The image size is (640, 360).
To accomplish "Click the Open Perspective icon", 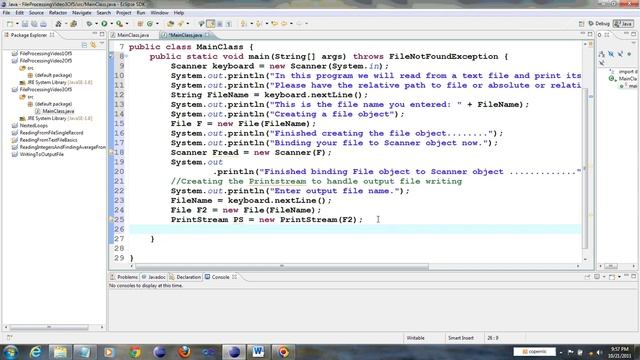I will click(x=581, y=24).
